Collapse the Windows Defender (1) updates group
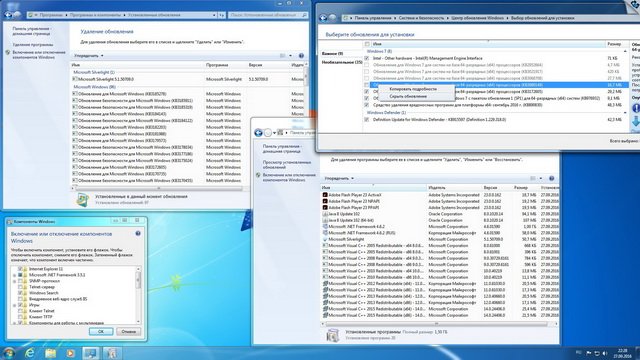The image size is (640, 360). (625, 113)
